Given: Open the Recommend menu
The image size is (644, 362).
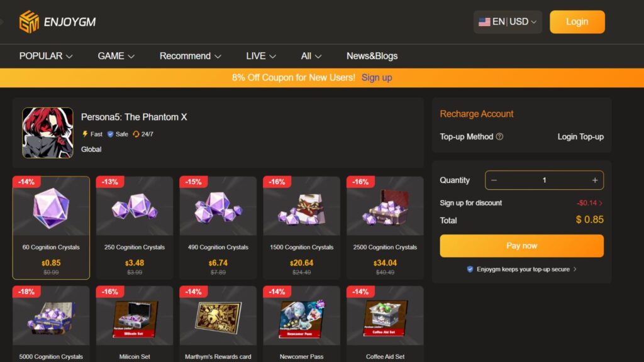Looking at the screenshot, I should [x=190, y=56].
